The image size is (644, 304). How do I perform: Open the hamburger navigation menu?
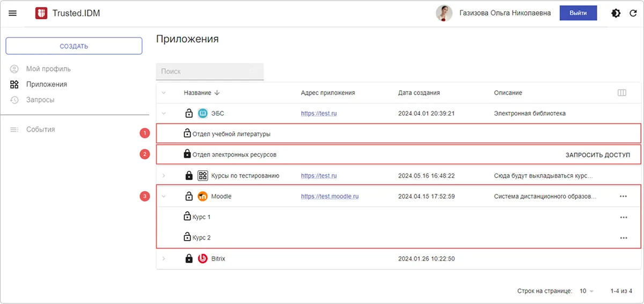coord(13,13)
